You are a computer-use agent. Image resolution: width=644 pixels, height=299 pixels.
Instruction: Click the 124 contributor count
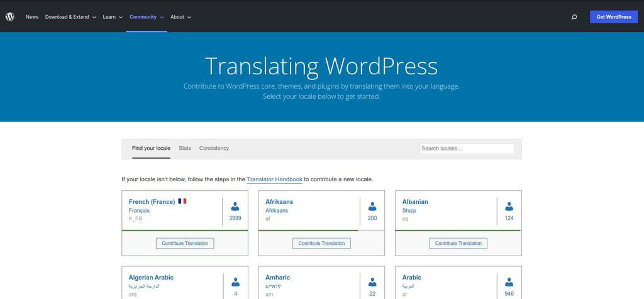pos(509,218)
